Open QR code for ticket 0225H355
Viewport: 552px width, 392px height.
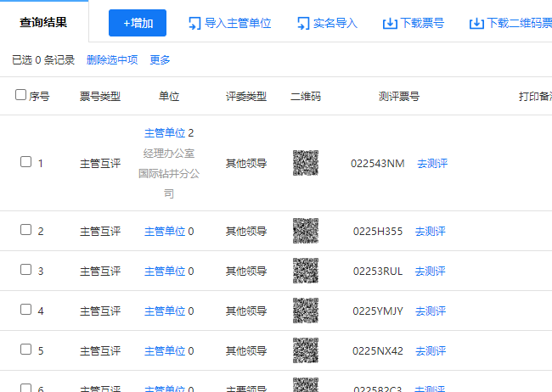tap(306, 231)
